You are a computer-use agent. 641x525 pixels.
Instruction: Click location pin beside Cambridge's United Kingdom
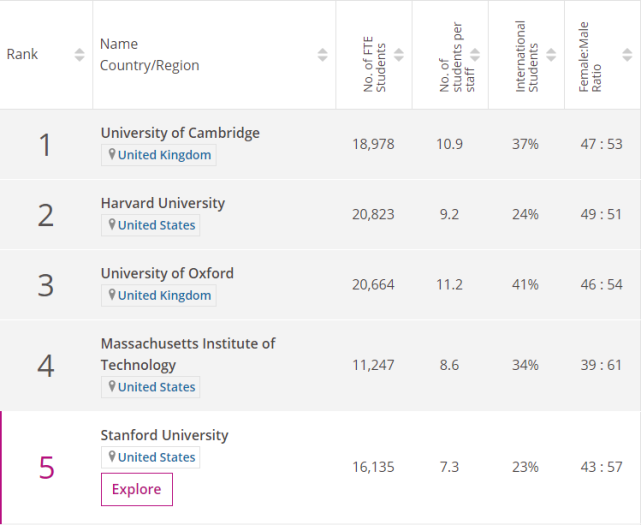click(x=112, y=155)
